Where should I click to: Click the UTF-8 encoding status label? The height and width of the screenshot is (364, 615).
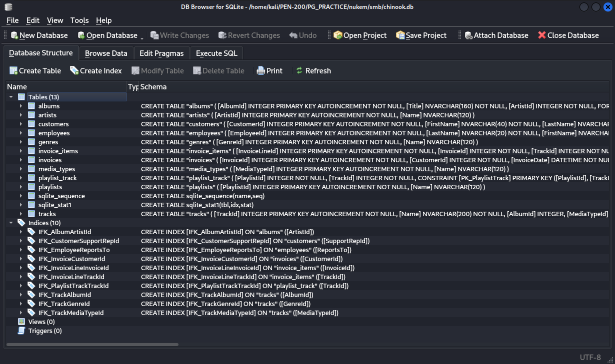click(590, 357)
